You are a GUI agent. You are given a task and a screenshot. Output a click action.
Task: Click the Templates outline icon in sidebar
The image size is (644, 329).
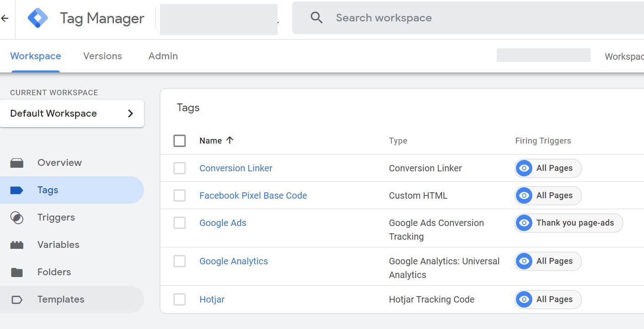click(x=17, y=299)
